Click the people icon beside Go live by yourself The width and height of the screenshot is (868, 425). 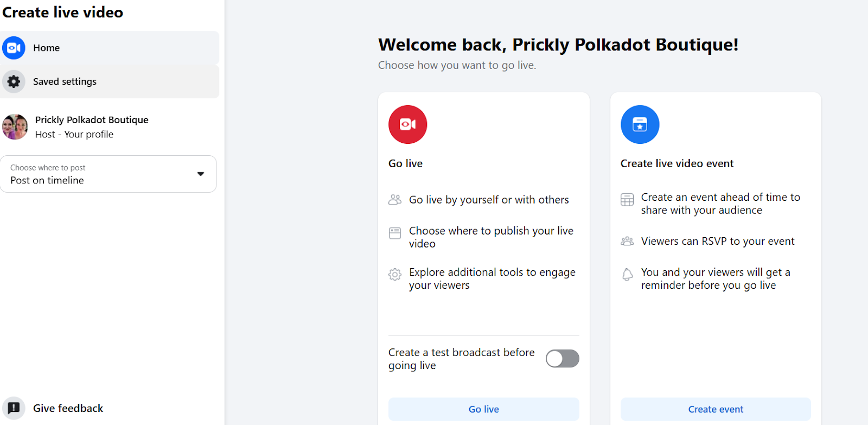click(x=395, y=200)
